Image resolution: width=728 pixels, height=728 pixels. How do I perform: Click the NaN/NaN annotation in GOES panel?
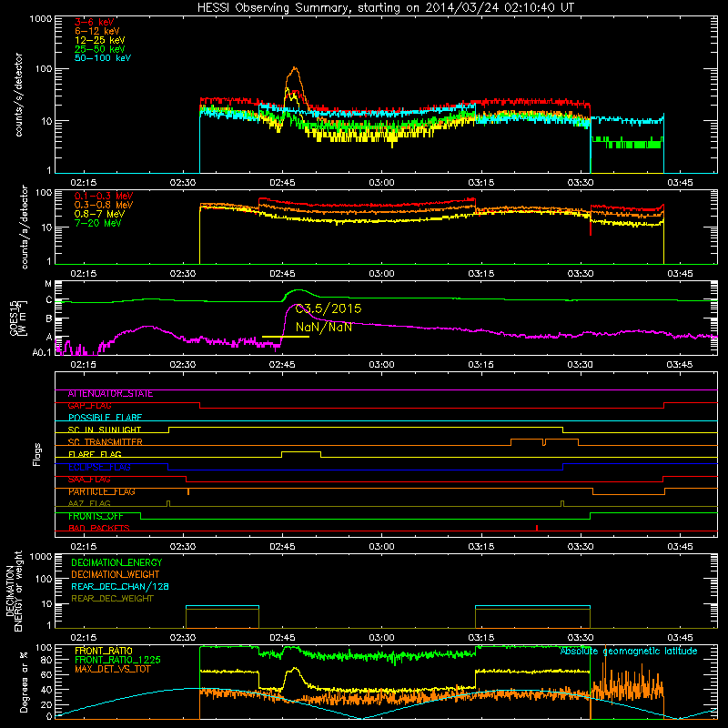click(x=324, y=328)
